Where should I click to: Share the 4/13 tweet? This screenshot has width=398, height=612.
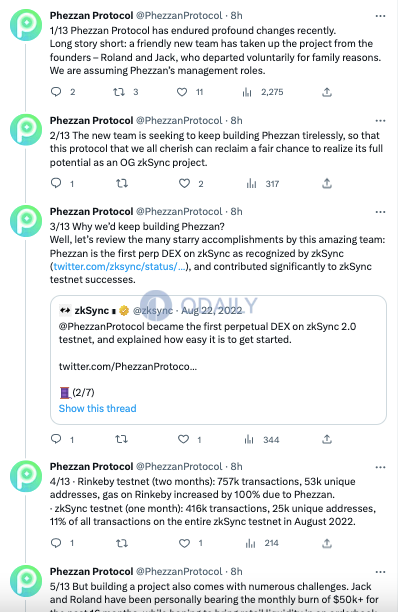(327, 543)
